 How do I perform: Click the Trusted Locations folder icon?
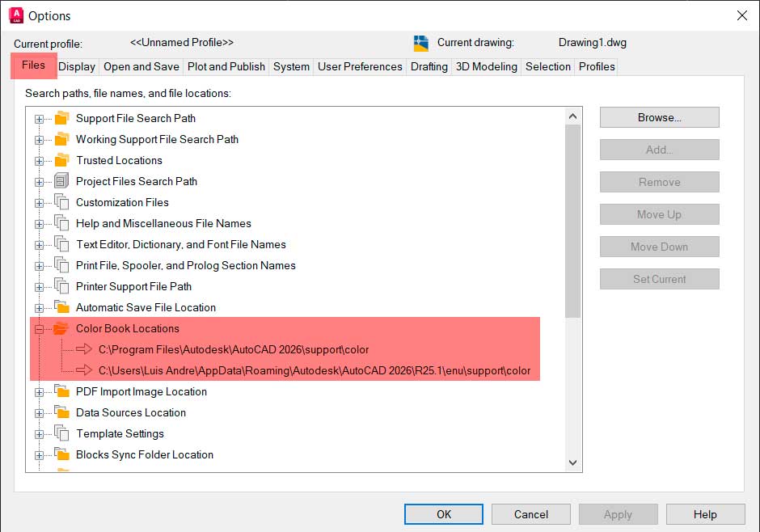[61, 160]
